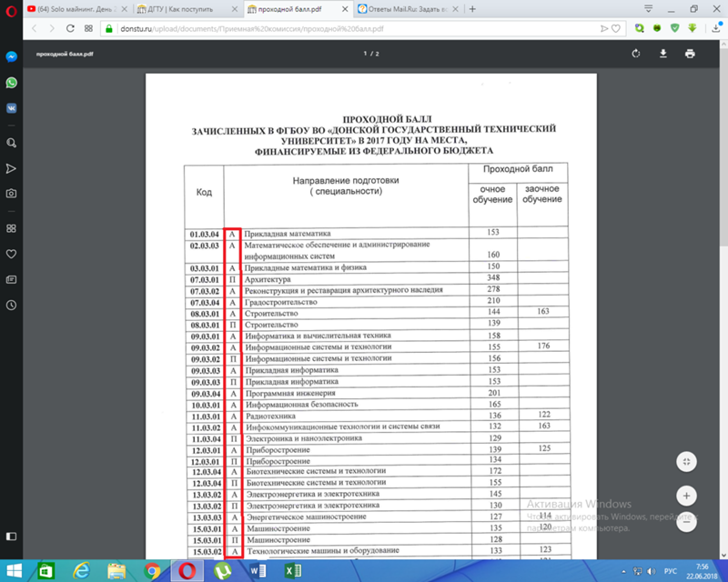Click the row Энергетическое машиностроение

point(377,517)
